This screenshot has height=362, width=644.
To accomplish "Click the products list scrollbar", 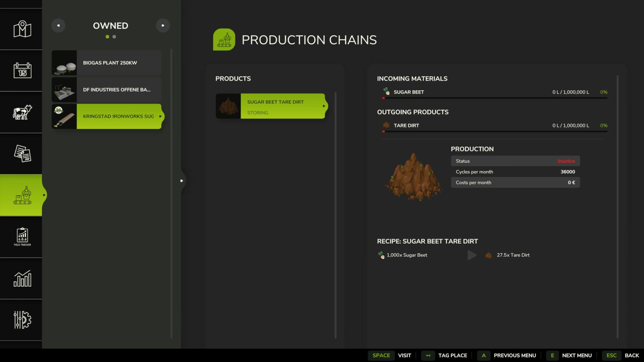I will [335, 215].
